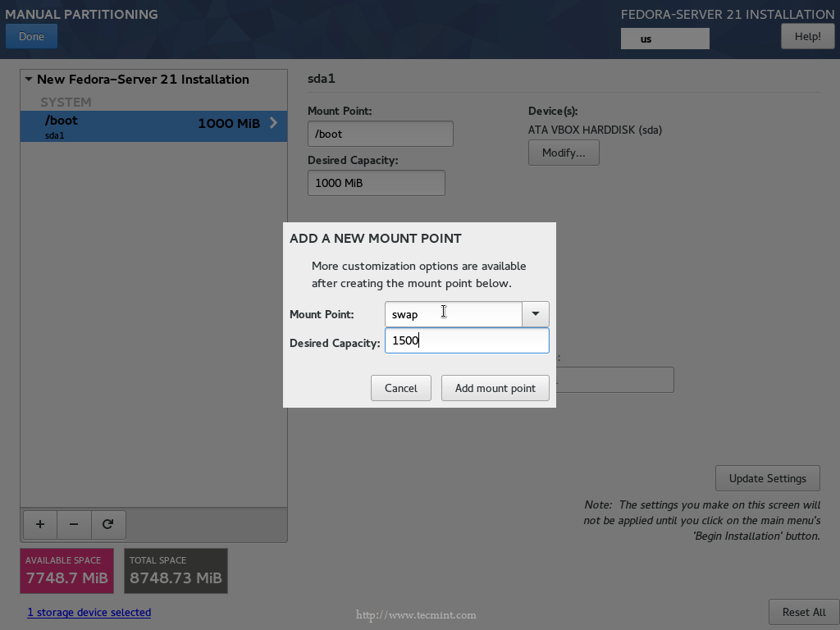This screenshot has height=630, width=840.
Task: Click the TOTAL SPACE 8748.73 MiB box
Action: click(x=176, y=571)
